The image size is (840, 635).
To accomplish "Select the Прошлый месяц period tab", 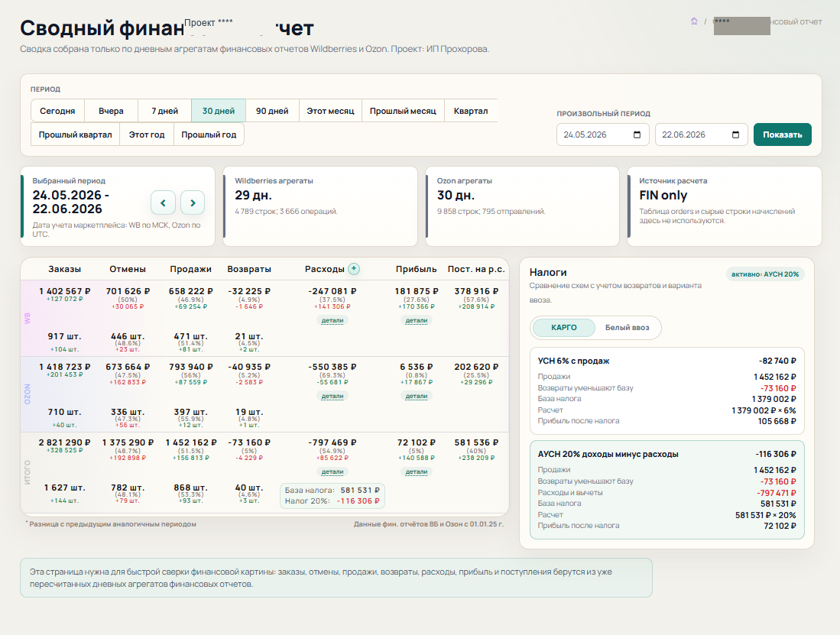I will 403,111.
